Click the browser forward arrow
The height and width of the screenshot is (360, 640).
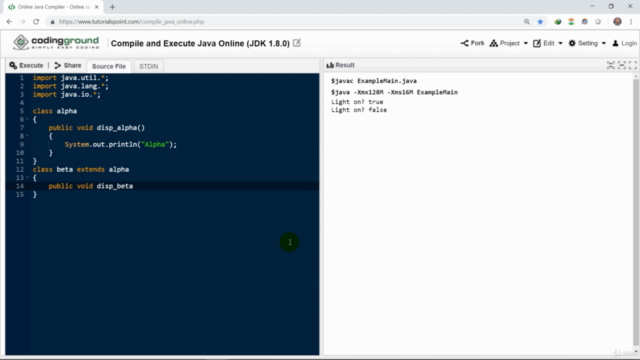(22, 22)
